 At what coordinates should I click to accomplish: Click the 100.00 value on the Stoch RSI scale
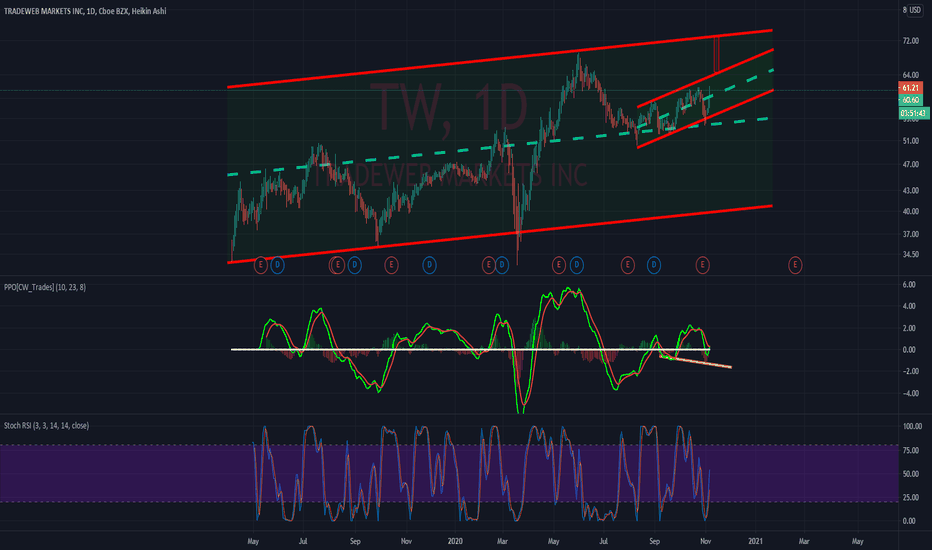[912, 426]
